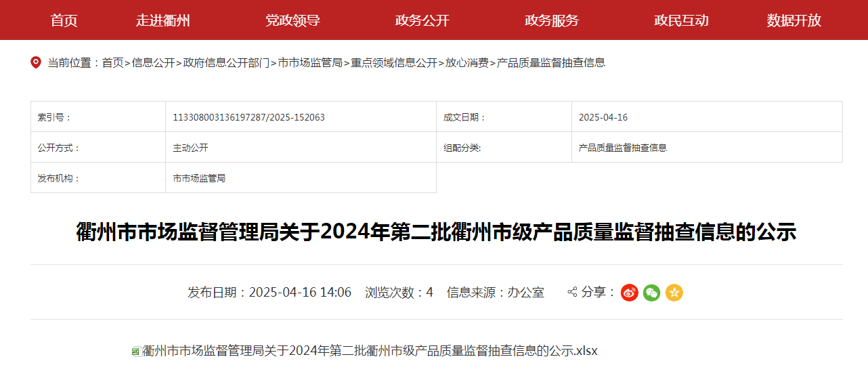
Task: Download the 公示.xlsx attachment
Action: (370, 351)
